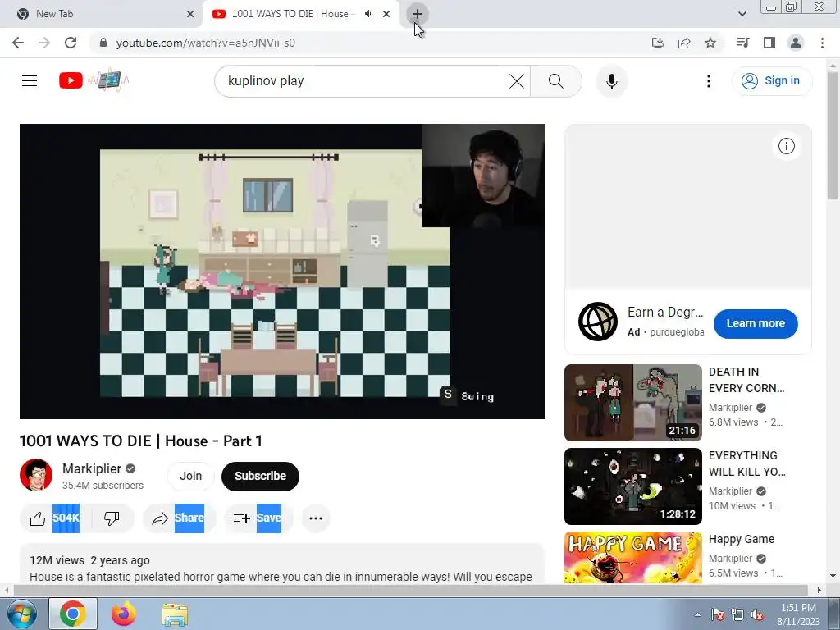This screenshot has width=840, height=630.
Task: Click Chrome icon in taskbar
Action: [73, 614]
